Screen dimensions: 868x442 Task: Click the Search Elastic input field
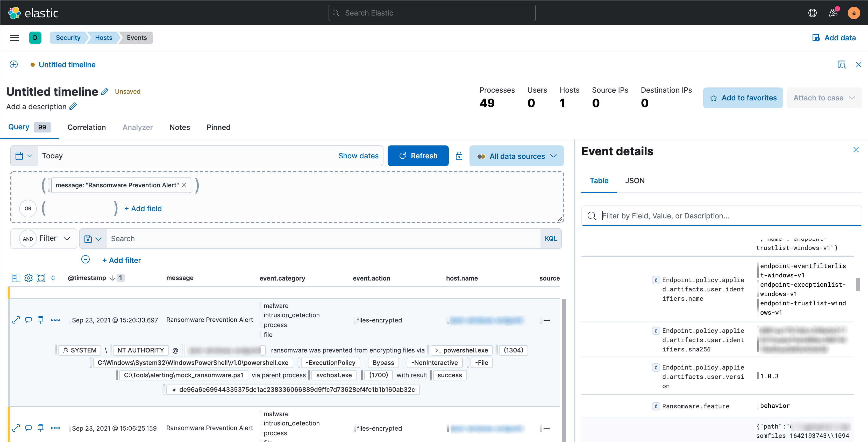click(432, 13)
